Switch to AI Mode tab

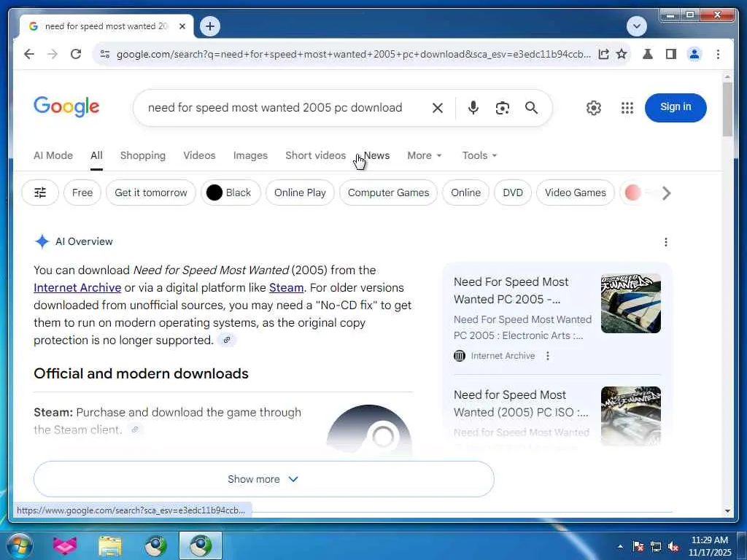pyautogui.click(x=53, y=155)
